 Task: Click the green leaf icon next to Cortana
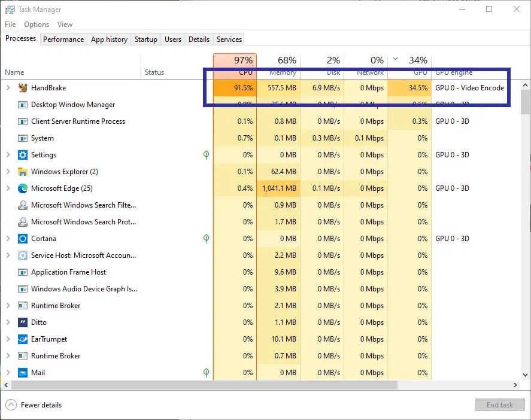click(207, 238)
